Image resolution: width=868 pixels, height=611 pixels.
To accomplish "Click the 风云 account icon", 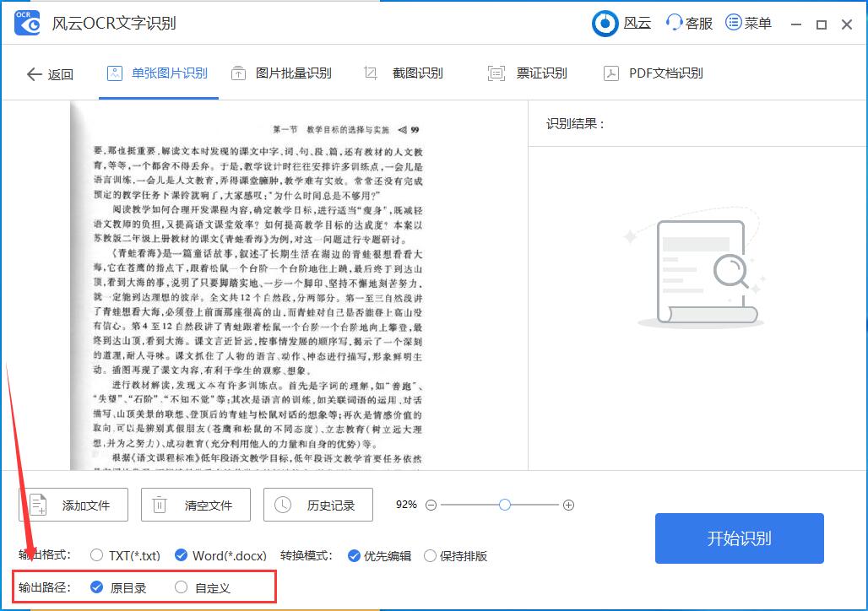I will (605, 24).
